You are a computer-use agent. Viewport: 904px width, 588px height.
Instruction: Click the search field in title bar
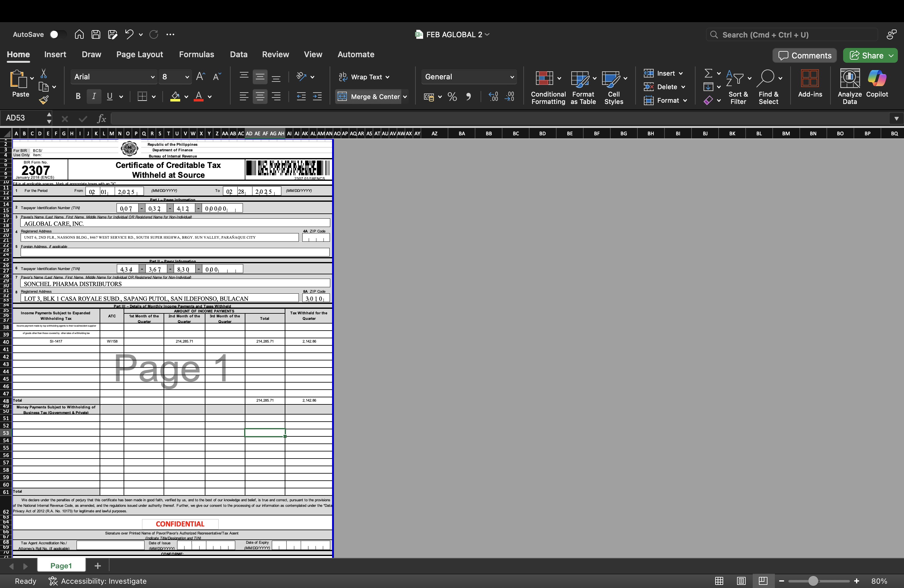point(791,35)
